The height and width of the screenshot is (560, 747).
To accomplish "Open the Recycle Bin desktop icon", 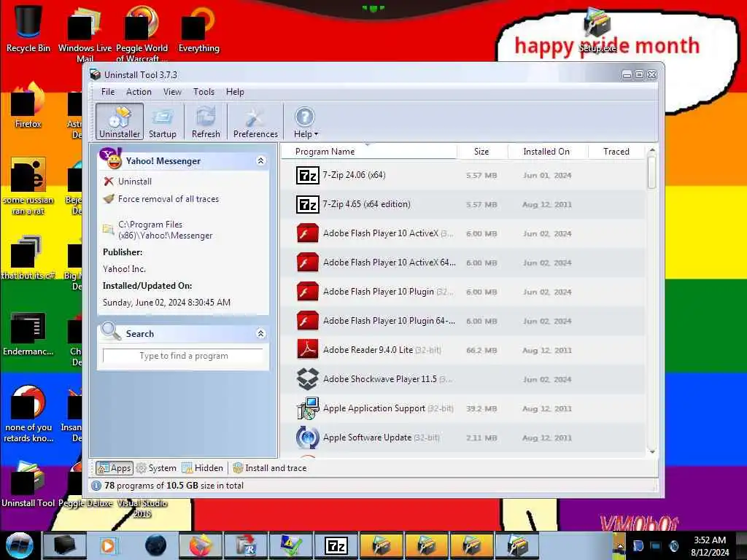I will [28, 28].
